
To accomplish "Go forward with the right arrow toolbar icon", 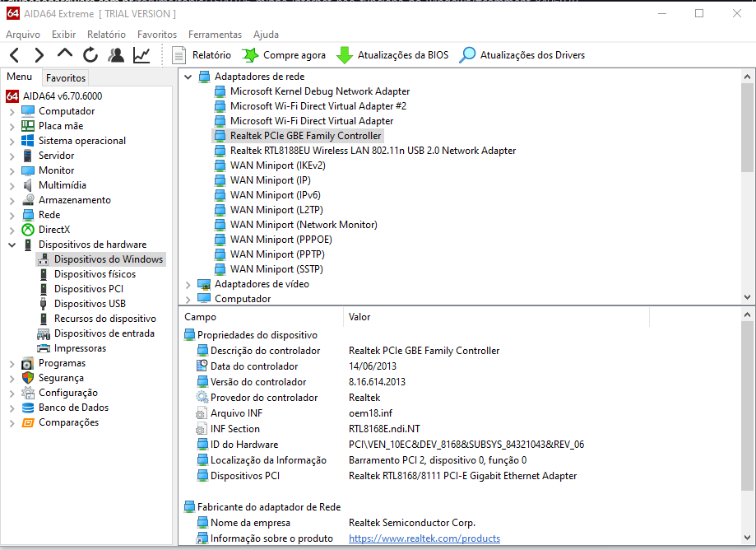I will 39,55.
